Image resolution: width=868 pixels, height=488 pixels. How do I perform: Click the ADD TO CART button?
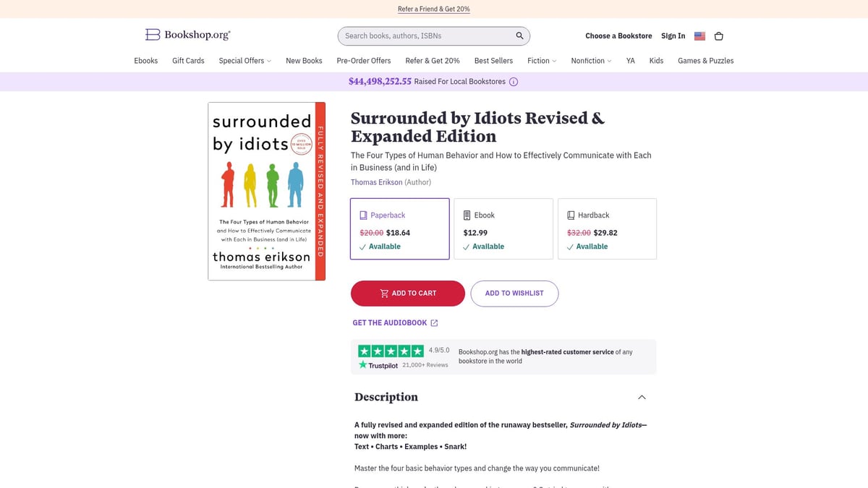[407, 294]
